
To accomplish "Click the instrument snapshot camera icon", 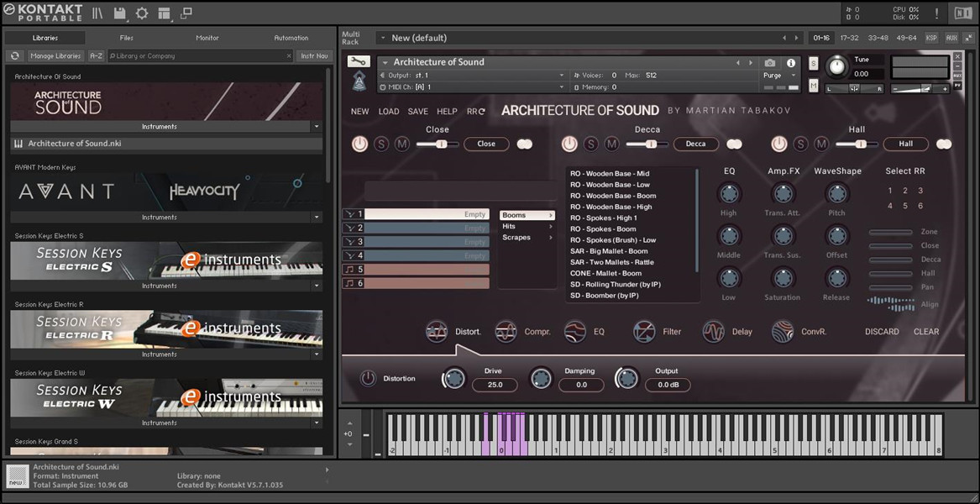I will point(770,63).
